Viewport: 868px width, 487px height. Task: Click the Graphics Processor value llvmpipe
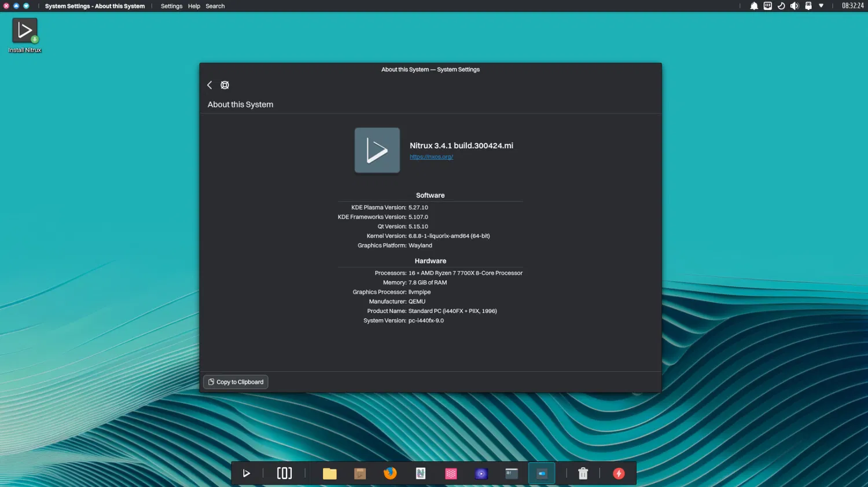tap(420, 292)
